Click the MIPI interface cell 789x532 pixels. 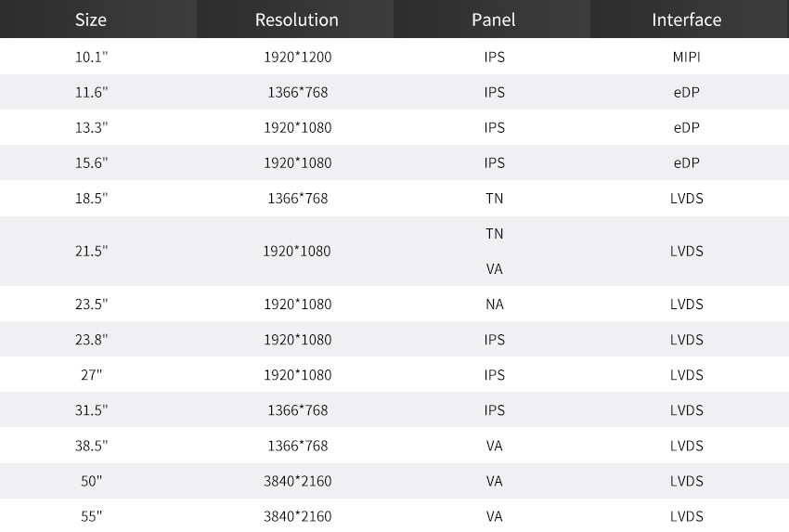point(687,58)
